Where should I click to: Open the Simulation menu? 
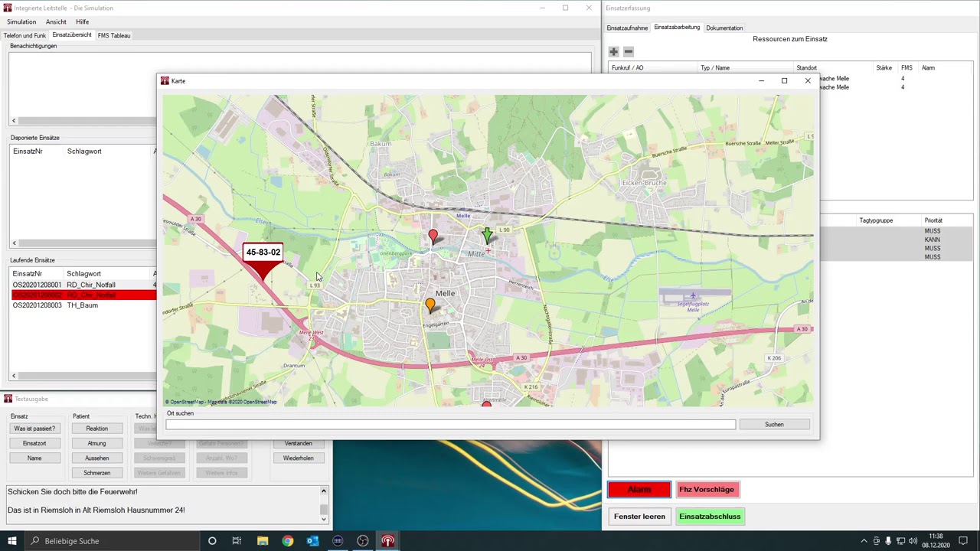click(21, 21)
